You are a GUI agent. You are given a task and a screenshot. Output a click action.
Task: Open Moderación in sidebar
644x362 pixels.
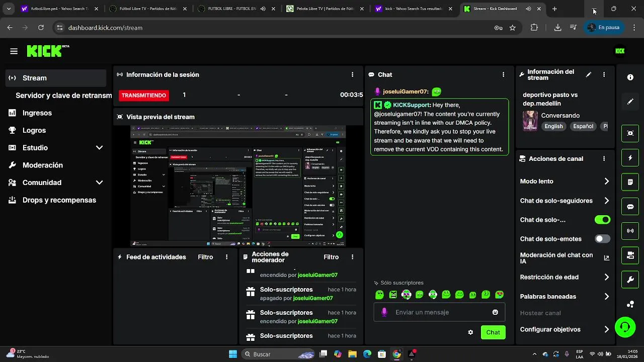56,165
